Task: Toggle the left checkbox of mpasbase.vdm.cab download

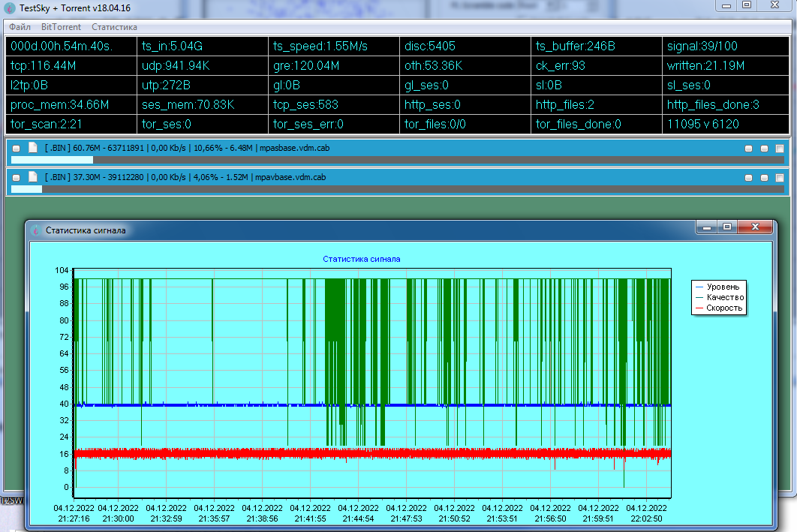Action: point(17,149)
